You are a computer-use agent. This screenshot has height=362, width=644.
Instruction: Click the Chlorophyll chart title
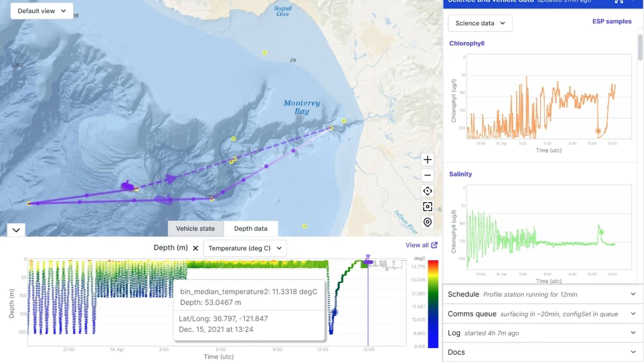click(467, 44)
